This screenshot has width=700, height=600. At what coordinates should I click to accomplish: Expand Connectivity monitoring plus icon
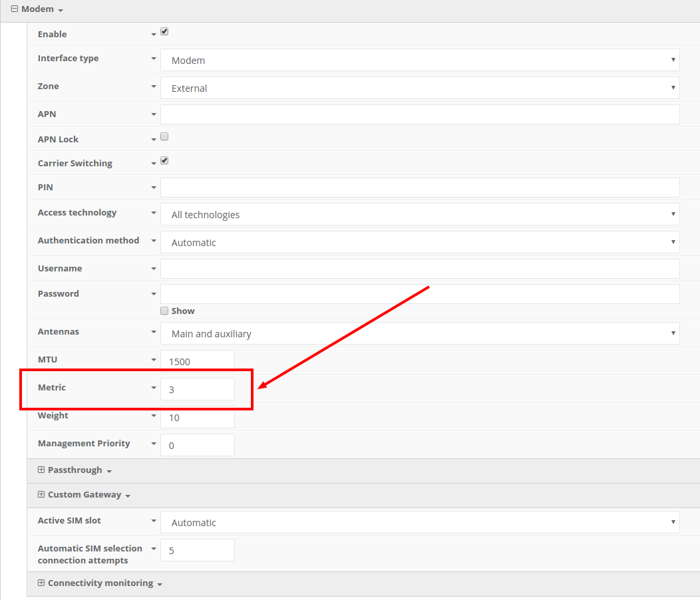tap(41, 583)
